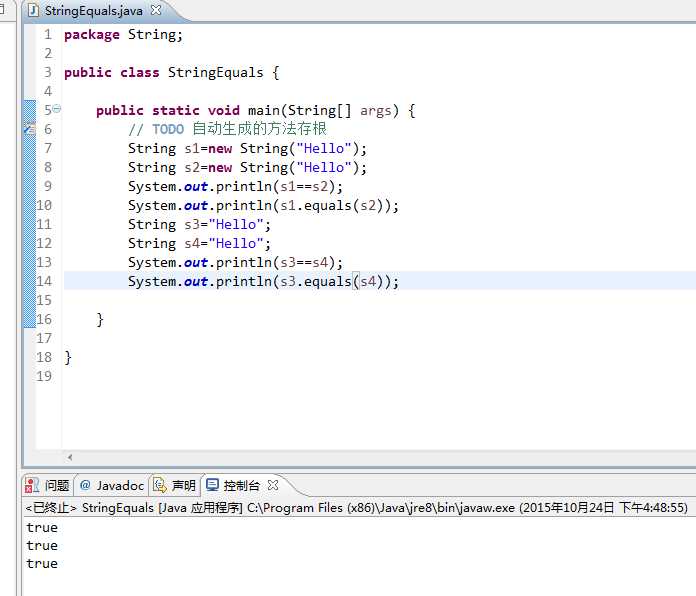
Task: Click line number 19 in the gutter
Action: pyautogui.click(x=44, y=376)
